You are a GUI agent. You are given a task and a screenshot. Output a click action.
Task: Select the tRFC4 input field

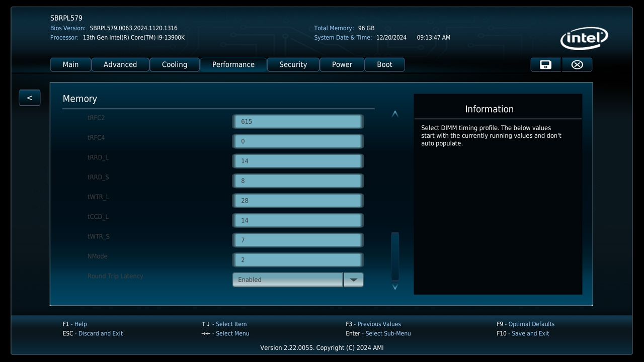click(x=298, y=141)
